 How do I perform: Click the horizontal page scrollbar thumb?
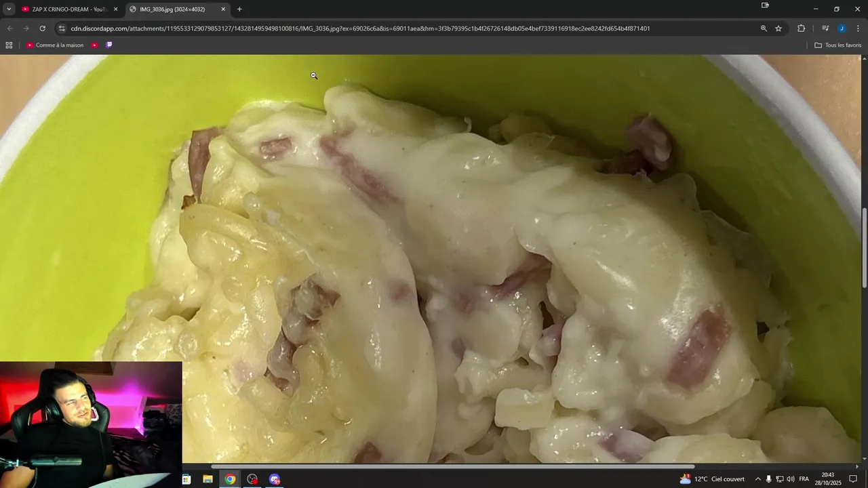coord(453,466)
